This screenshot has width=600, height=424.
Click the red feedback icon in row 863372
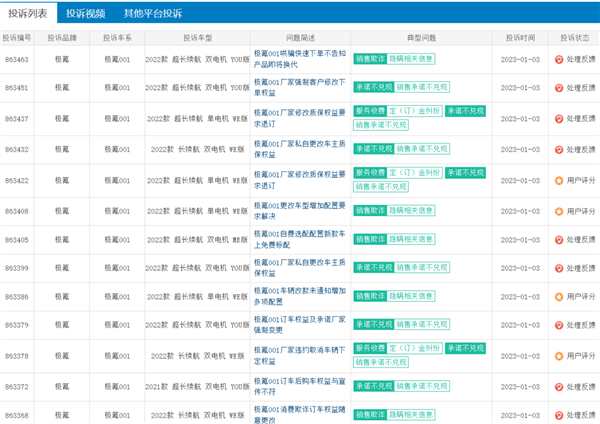(x=559, y=387)
